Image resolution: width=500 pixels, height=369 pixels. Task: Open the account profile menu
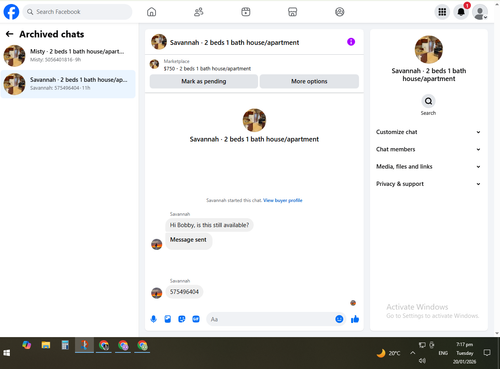pyautogui.click(x=480, y=12)
